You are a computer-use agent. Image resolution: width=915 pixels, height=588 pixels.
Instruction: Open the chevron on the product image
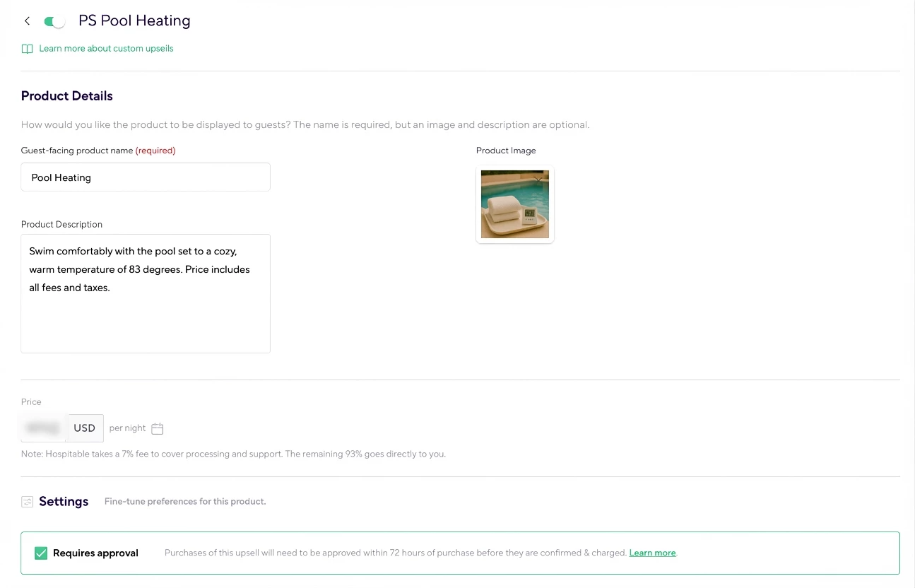point(538,180)
